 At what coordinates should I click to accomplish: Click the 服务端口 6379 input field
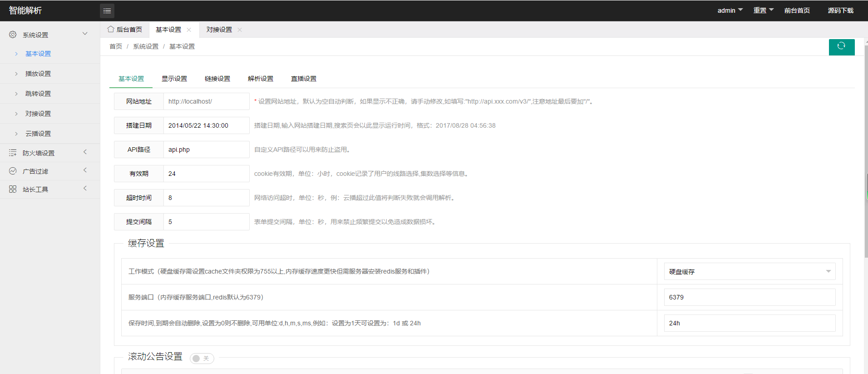point(750,297)
